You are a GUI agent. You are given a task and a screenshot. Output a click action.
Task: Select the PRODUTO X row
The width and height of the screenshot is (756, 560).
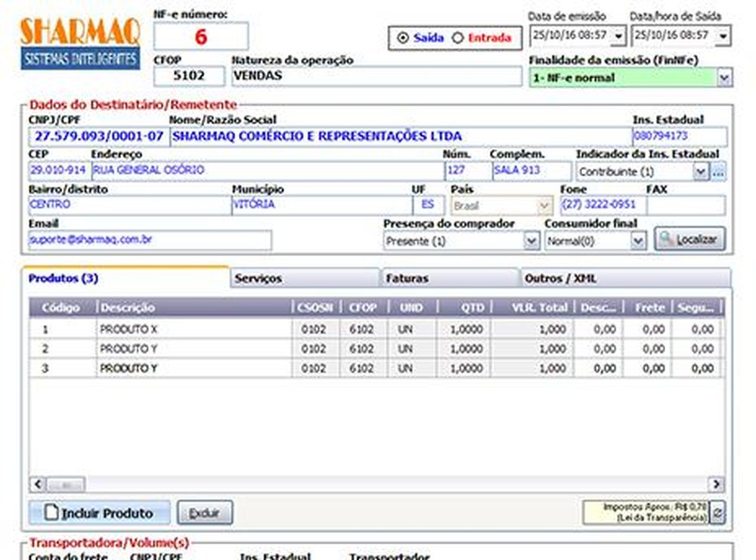(376, 330)
